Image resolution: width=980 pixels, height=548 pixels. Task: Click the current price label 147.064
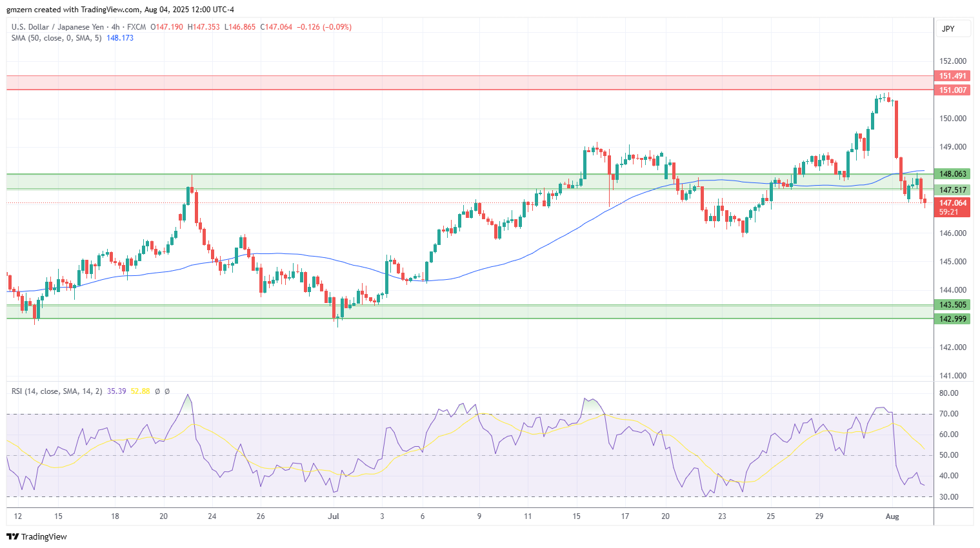(952, 203)
